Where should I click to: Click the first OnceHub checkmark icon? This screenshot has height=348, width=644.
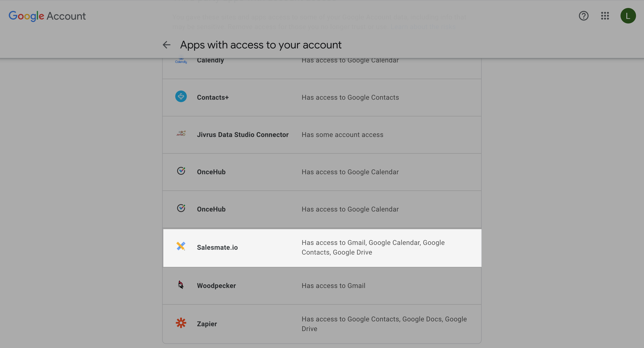181,171
